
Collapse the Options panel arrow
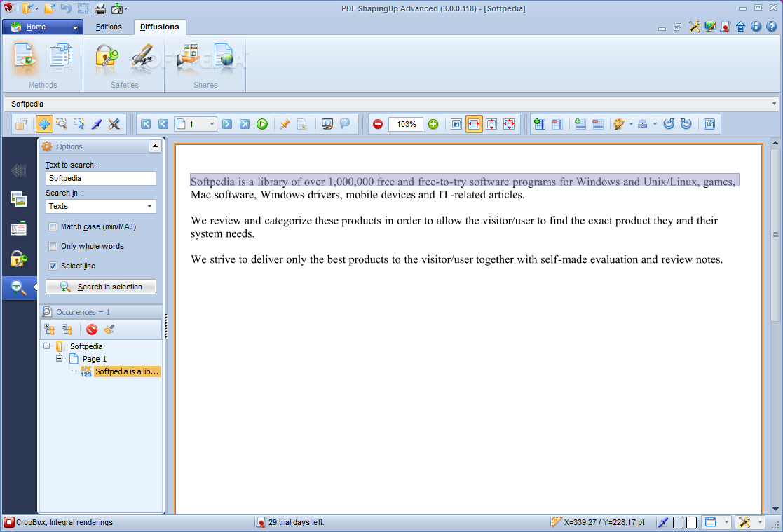(x=155, y=146)
